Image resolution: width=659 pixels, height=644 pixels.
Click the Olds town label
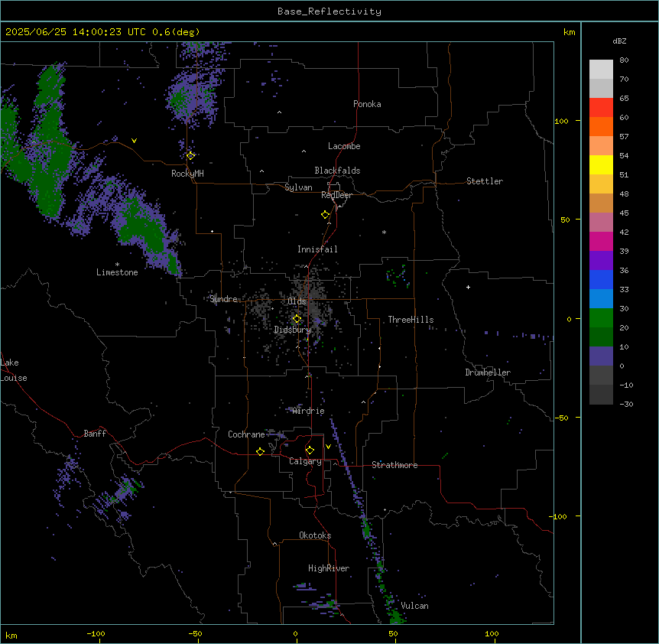(x=297, y=301)
